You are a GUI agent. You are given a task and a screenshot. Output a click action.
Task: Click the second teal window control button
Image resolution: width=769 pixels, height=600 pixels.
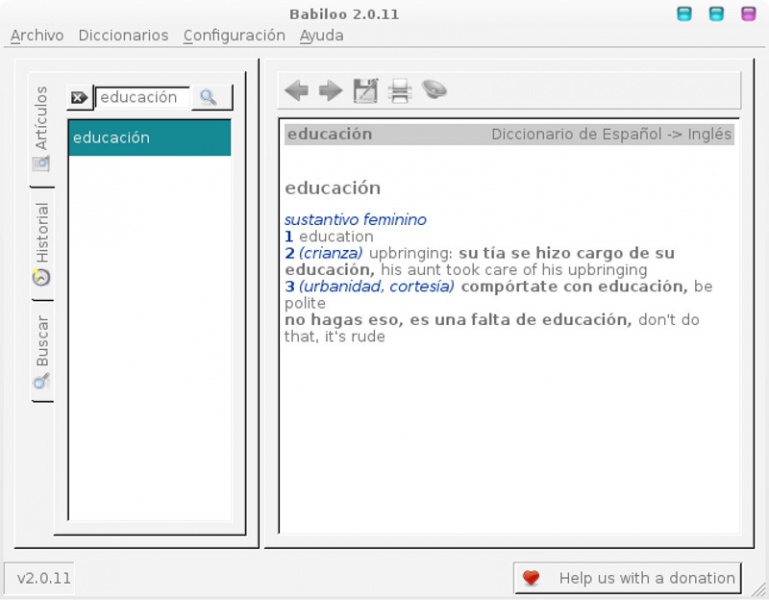[x=716, y=14]
